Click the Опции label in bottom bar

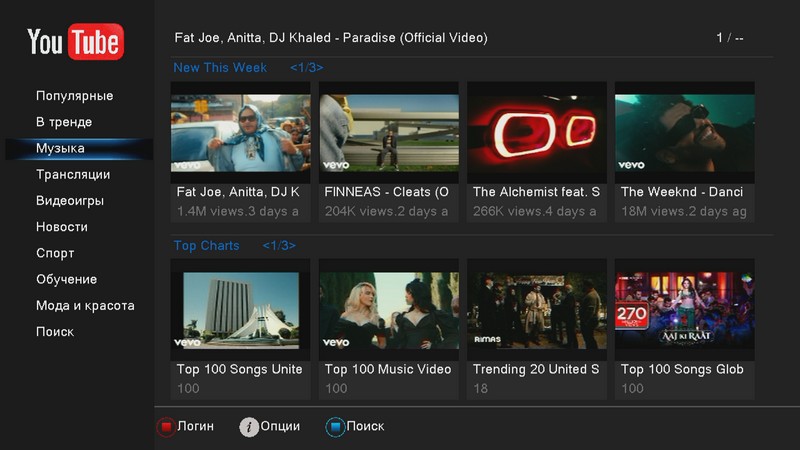[x=280, y=426]
